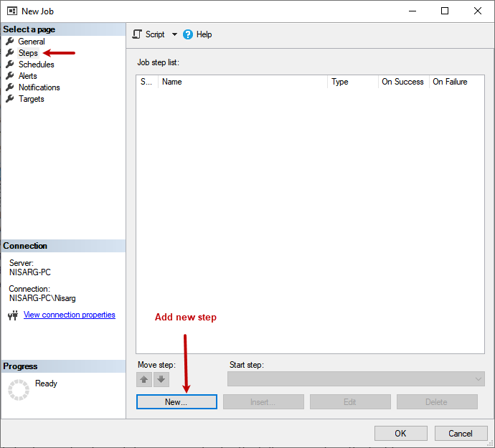The height and width of the screenshot is (448, 495).
Task: Close the New Job window
Action: click(478, 11)
